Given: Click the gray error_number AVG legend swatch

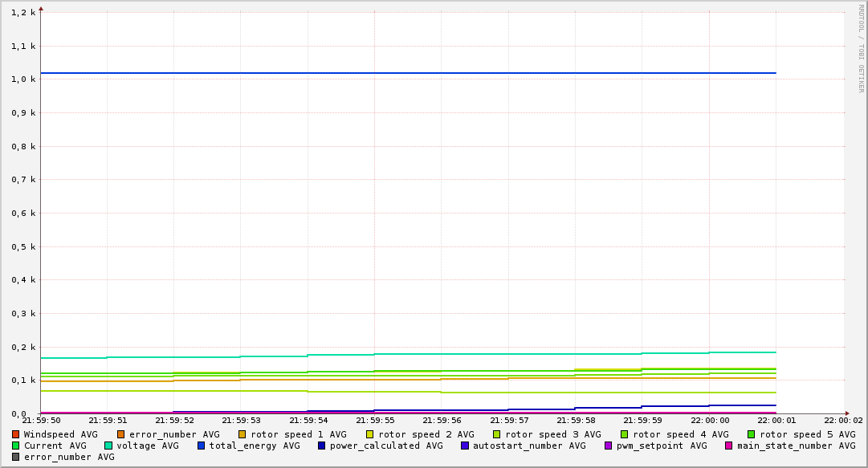Looking at the screenshot, I should point(15,457).
